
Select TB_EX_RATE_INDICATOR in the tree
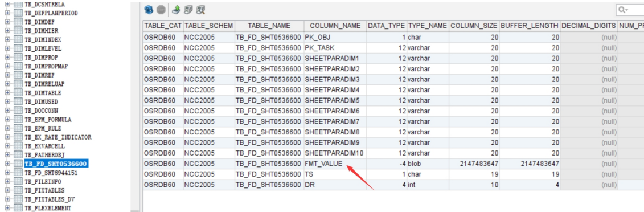(x=58, y=137)
